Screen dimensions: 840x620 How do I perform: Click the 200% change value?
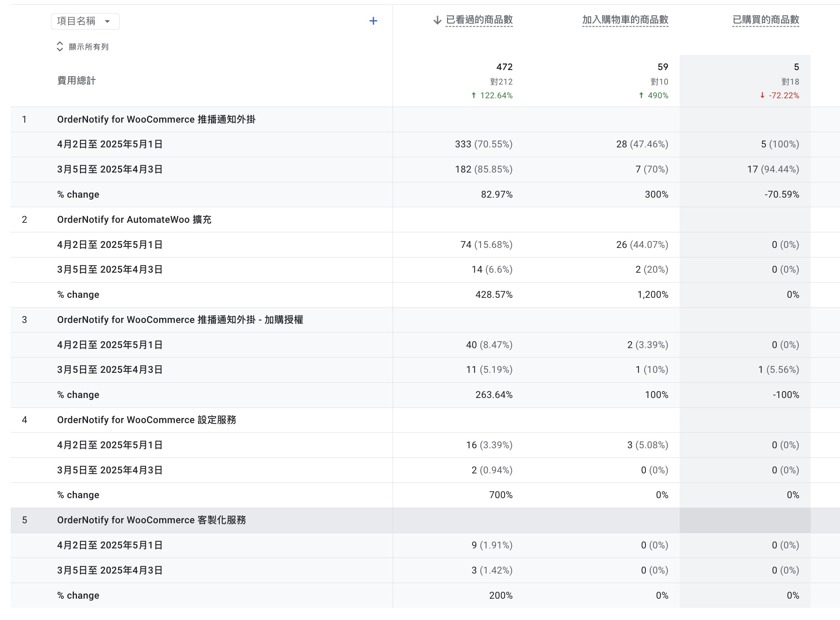point(501,596)
